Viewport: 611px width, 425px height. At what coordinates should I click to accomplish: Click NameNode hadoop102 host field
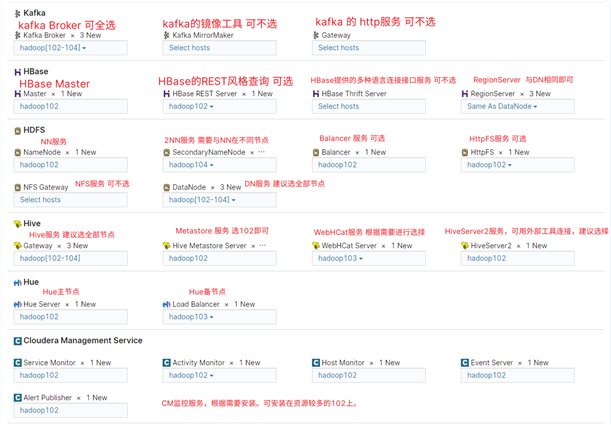[71, 165]
